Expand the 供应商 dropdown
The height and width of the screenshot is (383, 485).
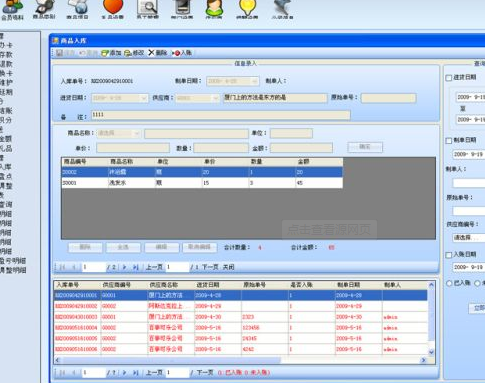coord(215,98)
